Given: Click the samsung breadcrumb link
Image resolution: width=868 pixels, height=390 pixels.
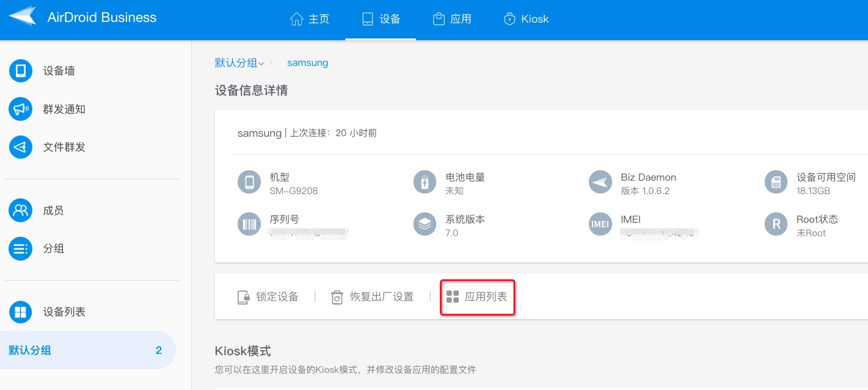Looking at the screenshot, I should click(x=307, y=63).
